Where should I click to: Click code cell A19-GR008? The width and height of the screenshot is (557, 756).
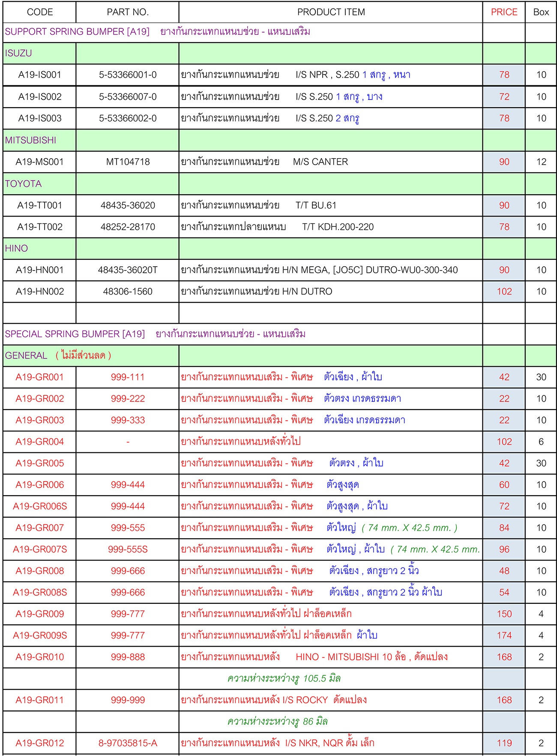pos(40,571)
